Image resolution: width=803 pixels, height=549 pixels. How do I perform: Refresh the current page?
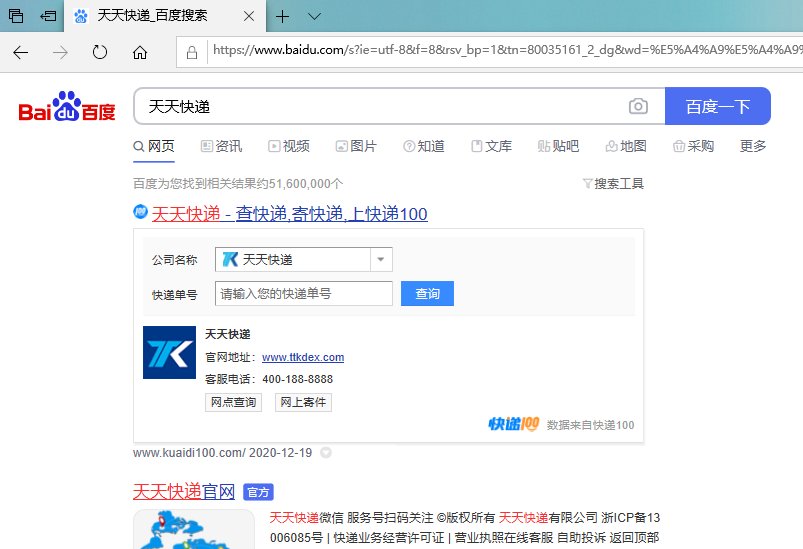click(x=100, y=52)
